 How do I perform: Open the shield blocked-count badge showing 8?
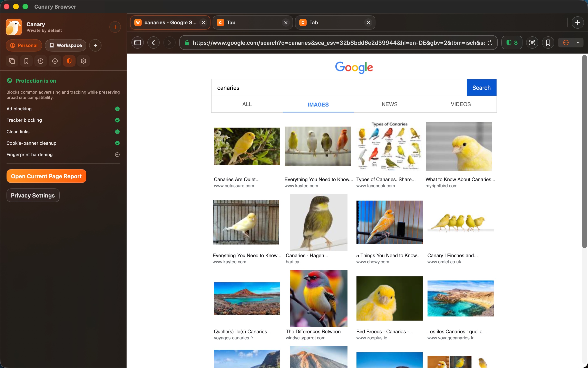tap(512, 43)
